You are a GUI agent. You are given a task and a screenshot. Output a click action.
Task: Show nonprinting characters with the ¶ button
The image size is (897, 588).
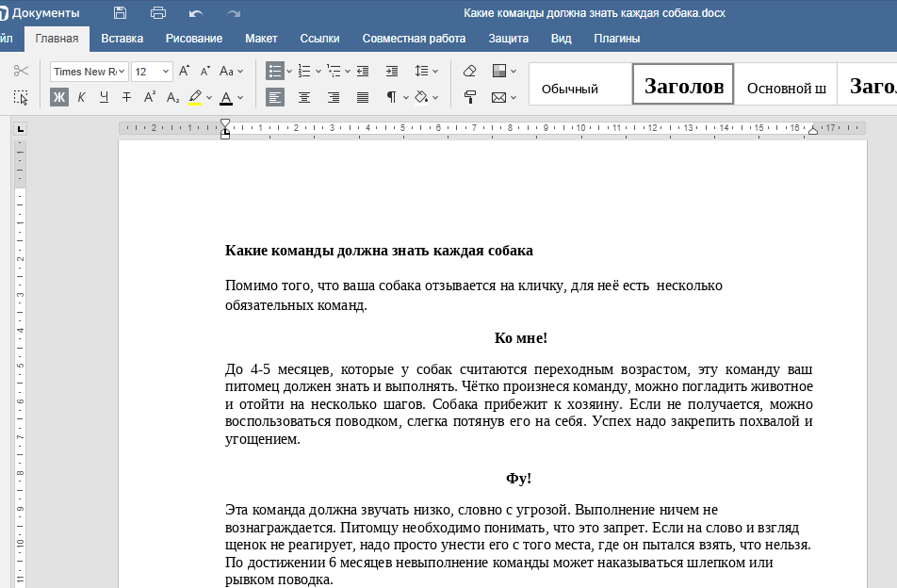tap(391, 96)
